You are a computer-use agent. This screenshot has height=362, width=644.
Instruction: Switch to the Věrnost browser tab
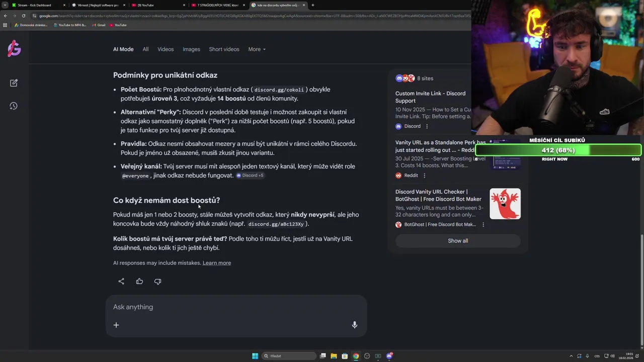pos(99,5)
